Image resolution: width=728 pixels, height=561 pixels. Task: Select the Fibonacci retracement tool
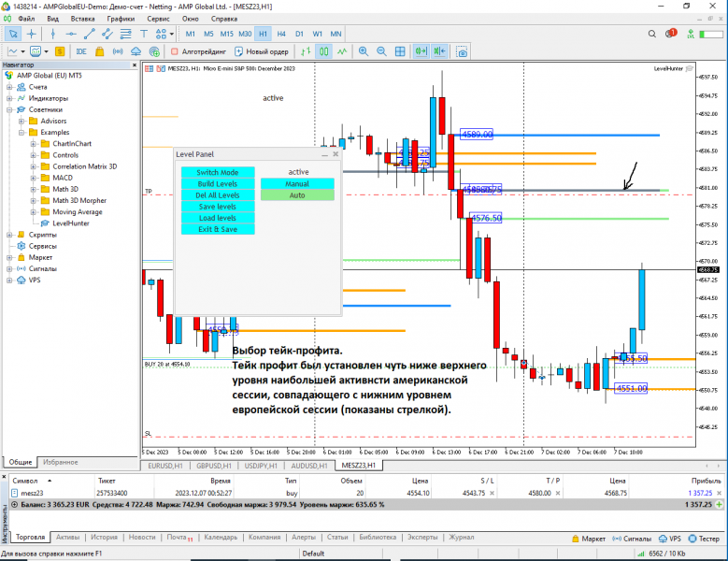pyautogui.click(x=125, y=34)
